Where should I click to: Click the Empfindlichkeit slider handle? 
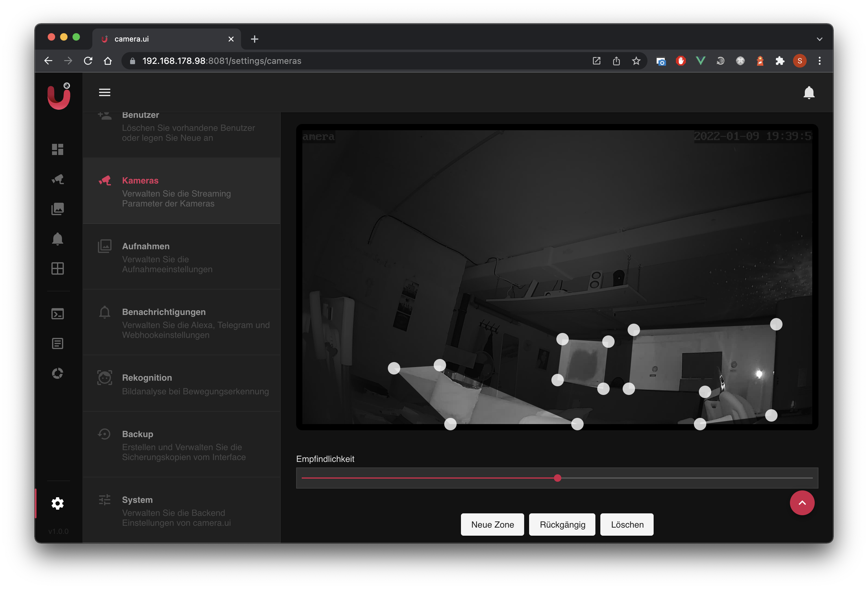coord(558,478)
